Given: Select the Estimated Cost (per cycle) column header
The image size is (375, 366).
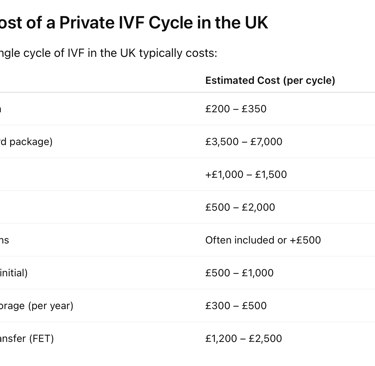Looking at the screenshot, I should [x=270, y=80].
